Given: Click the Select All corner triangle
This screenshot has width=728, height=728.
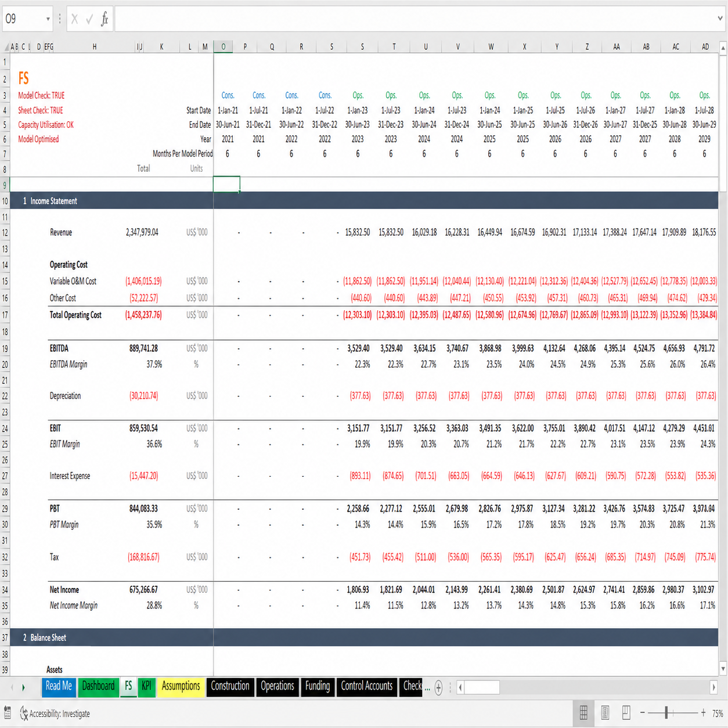Looking at the screenshot, I should [5, 47].
